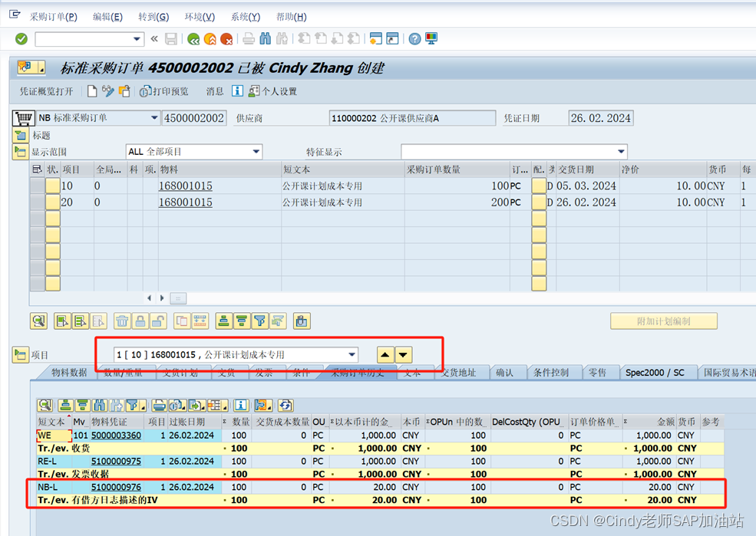Switch to the Spec2000 / SC tab
Viewport: 756px width, 536px height.
pyautogui.click(x=655, y=372)
